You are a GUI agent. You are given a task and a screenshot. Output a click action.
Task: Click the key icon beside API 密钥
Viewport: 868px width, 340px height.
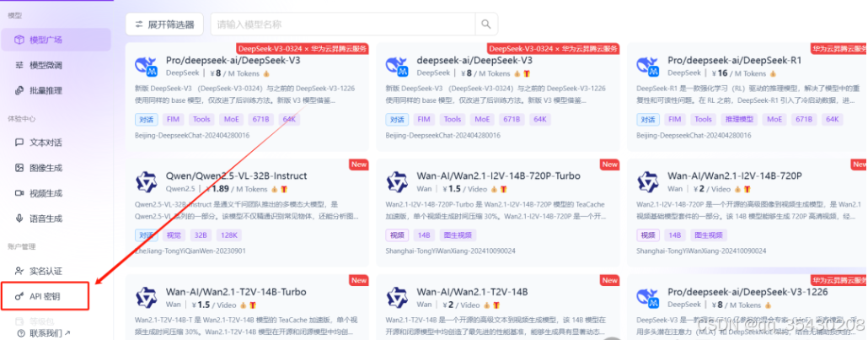pyautogui.click(x=19, y=297)
